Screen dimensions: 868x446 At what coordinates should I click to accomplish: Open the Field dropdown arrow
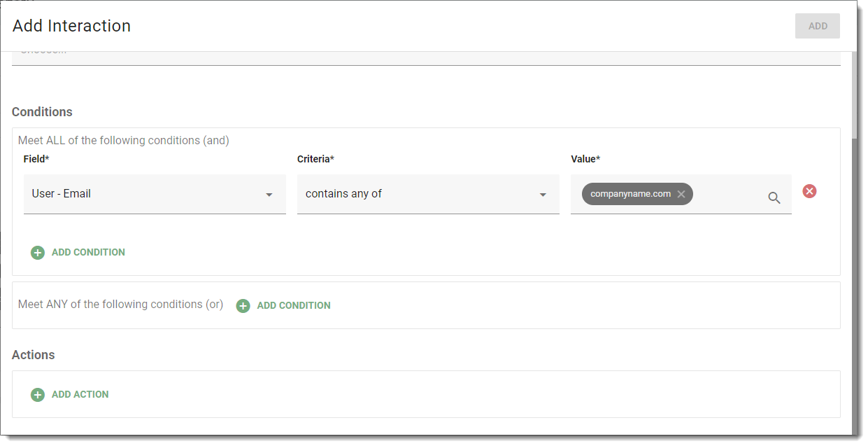tap(269, 195)
